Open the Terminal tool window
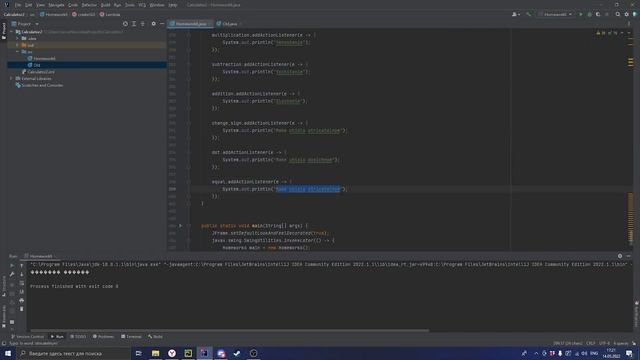Screen dimensions: 640x360 131,336
